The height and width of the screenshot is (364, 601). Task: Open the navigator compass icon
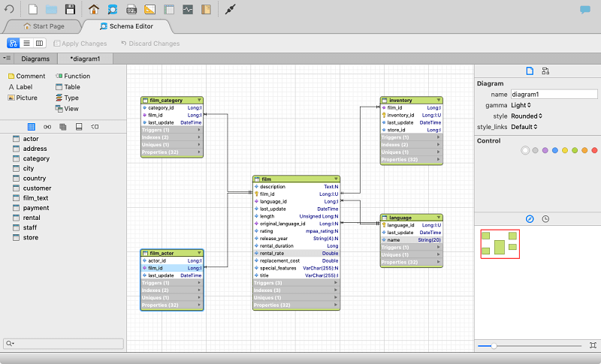click(530, 219)
